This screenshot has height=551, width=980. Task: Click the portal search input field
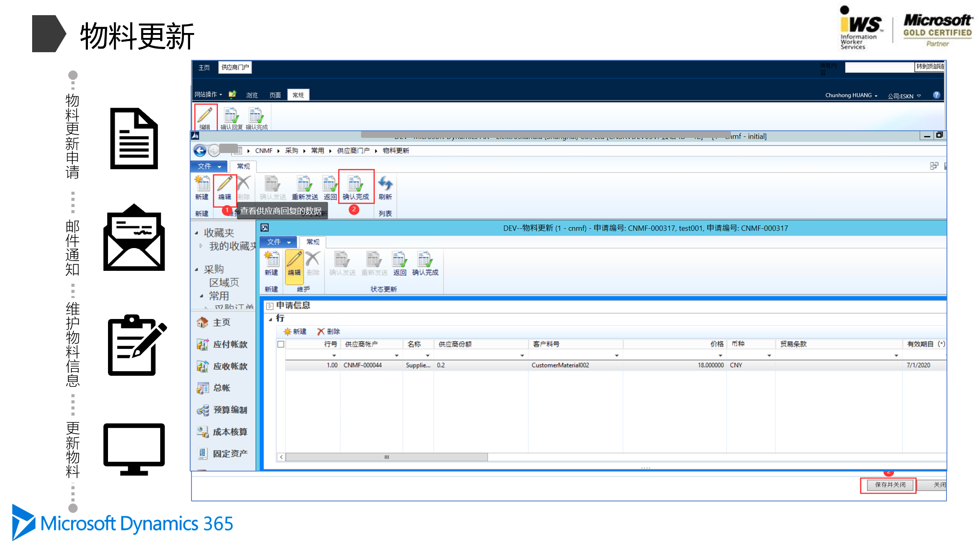pyautogui.click(x=879, y=67)
